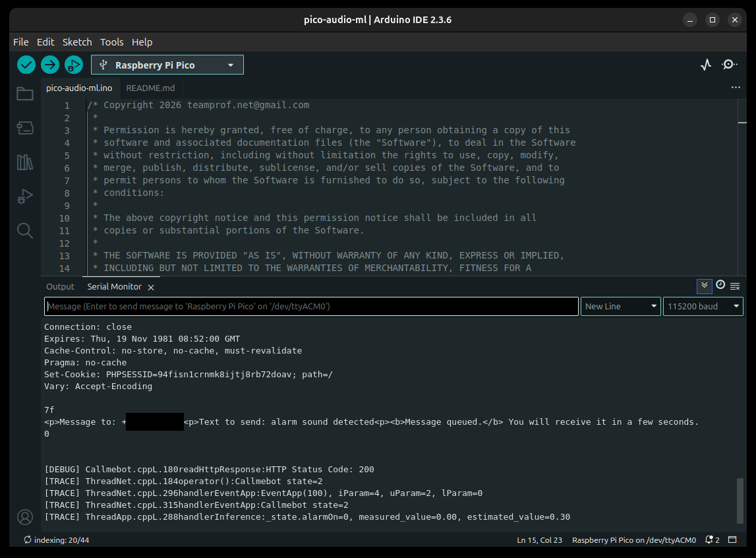
Task: Click the editor minimap scrollbar area
Action: click(x=742, y=187)
